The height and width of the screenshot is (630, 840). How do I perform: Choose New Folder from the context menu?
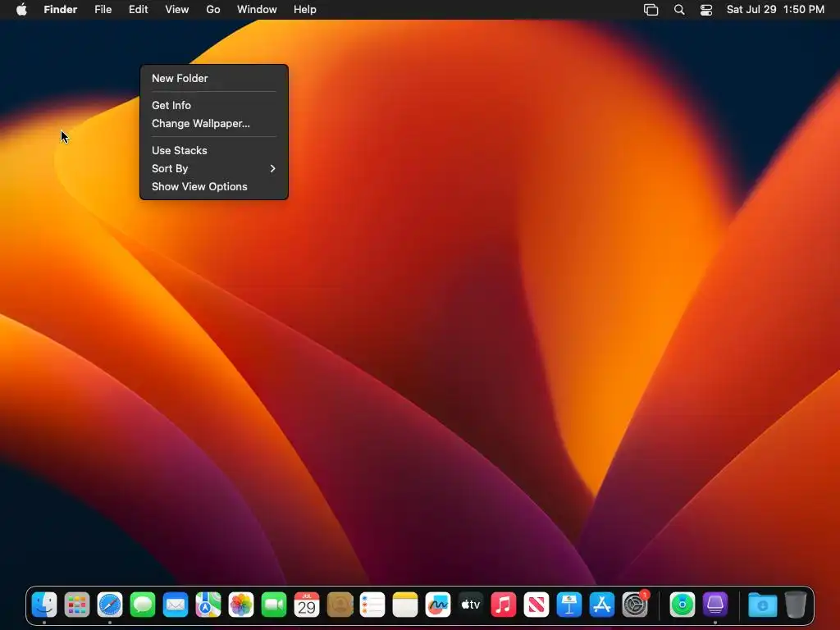pos(214,78)
